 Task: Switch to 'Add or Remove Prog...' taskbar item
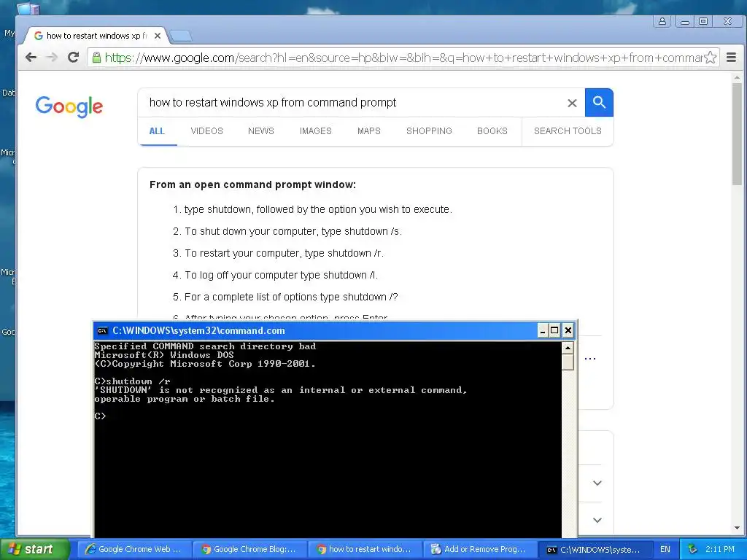[x=479, y=549]
